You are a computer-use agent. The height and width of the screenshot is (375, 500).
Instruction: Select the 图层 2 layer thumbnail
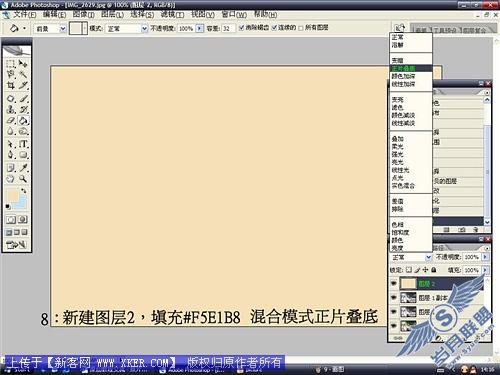(x=408, y=284)
